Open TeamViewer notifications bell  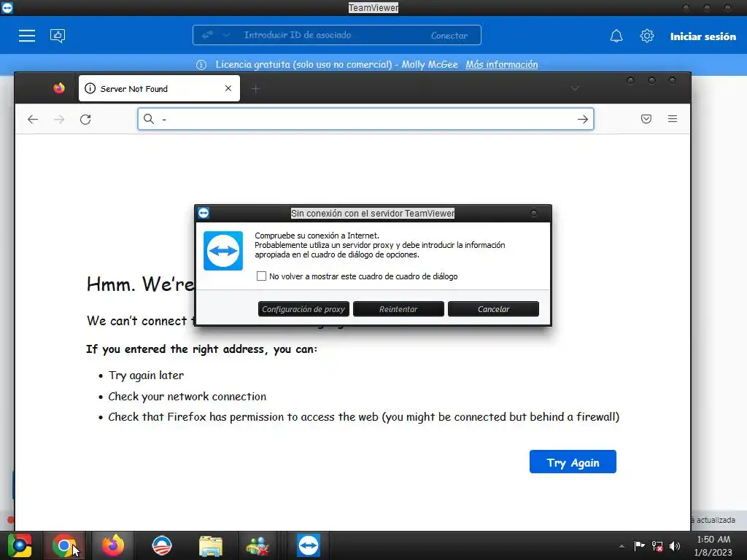coord(616,36)
